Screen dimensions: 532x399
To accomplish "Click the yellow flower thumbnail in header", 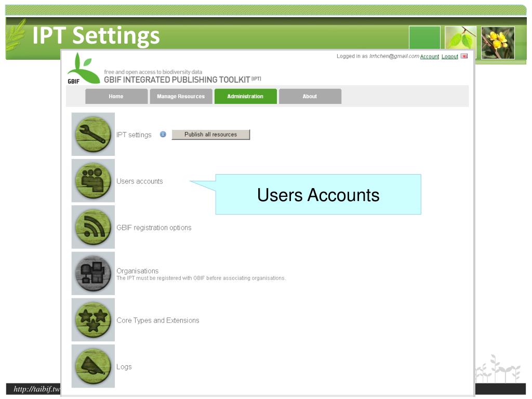I will tap(498, 43).
